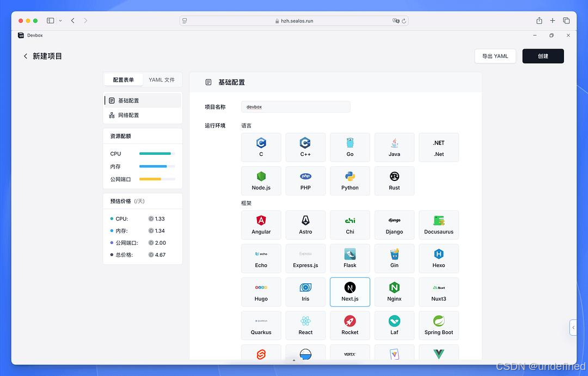
Task: Click the CPU quota progress bar
Action: tap(157, 154)
